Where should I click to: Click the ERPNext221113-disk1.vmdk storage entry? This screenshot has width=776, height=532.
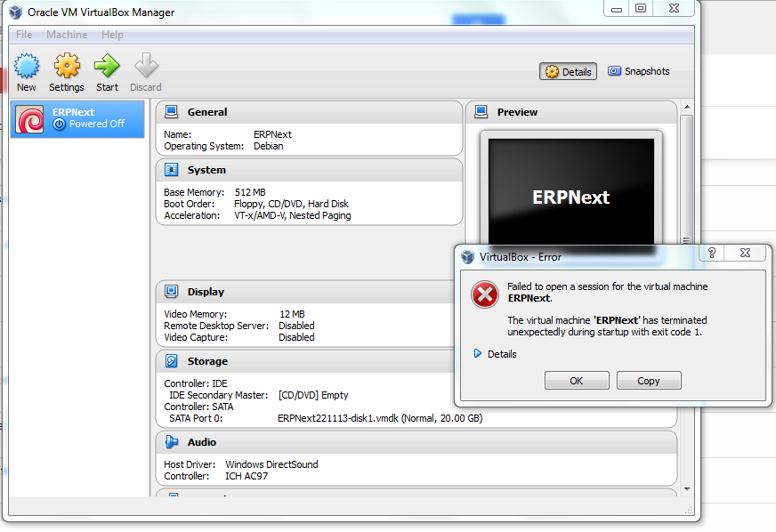380,418
